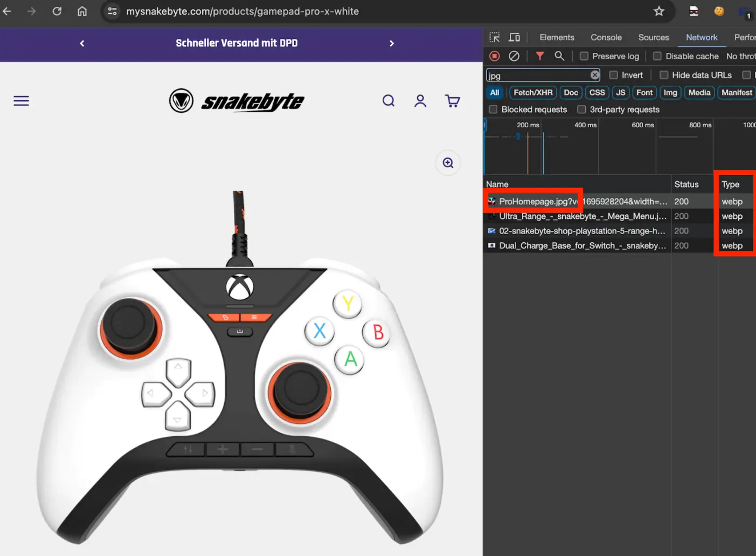
Task: Select the All request type filter
Action: pyautogui.click(x=494, y=93)
